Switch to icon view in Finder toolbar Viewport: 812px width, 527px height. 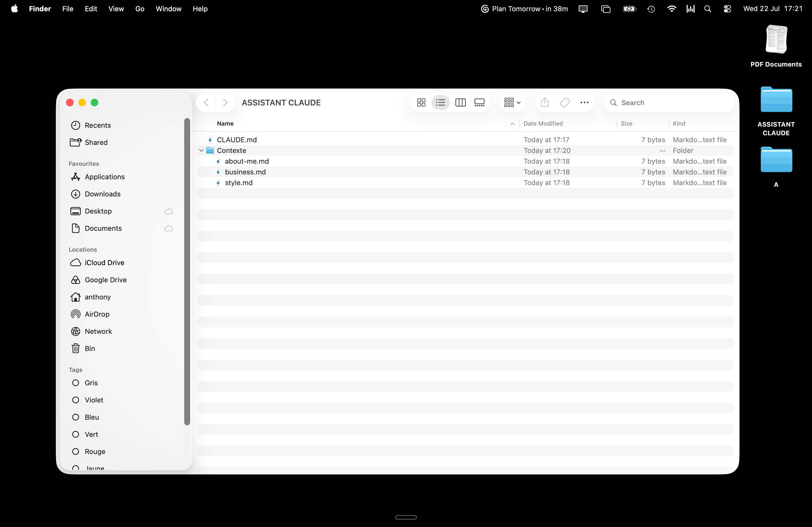[x=421, y=103]
